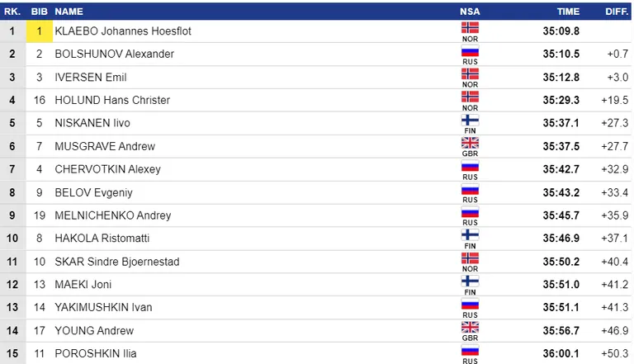Viewport: 634px width, 364px height.
Task: Click POROSHKIN Ilia's time 36:00.1
Action: coord(561,353)
